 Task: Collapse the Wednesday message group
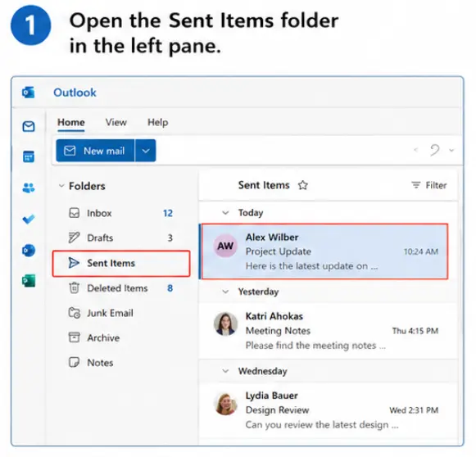tap(225, 371)
